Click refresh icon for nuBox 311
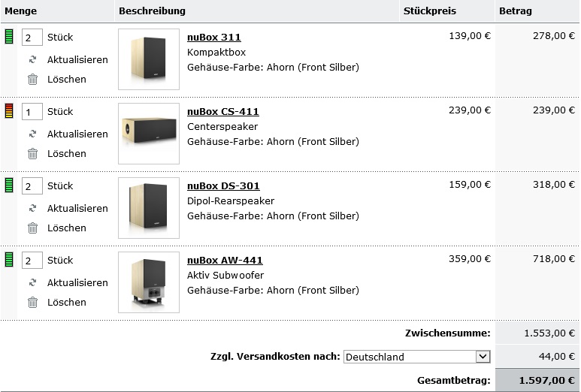This screenshot has height=392, width=581. [32, 59]
